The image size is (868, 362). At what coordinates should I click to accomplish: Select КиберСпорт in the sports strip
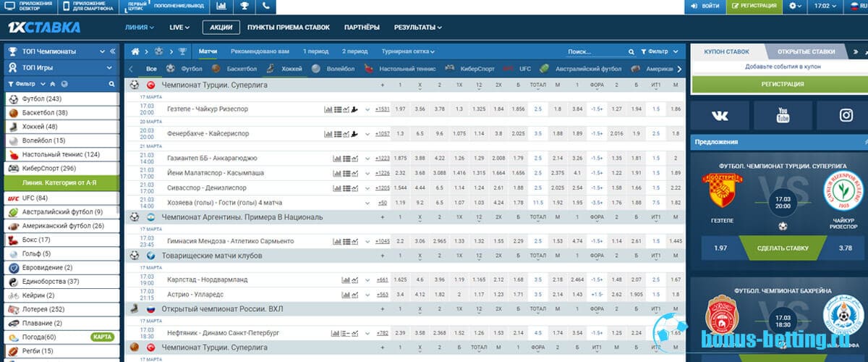(x=469, y=69)
